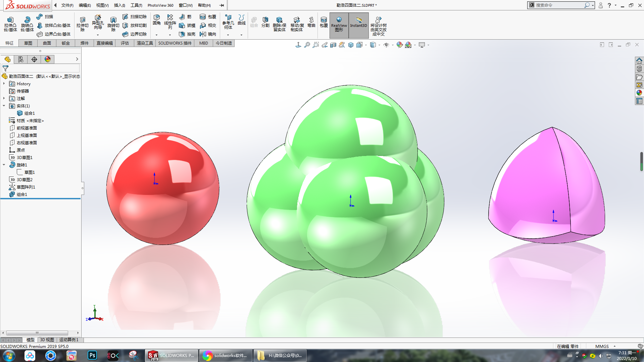Expand the History tree node
The image size is (644, 362).
tap(4, 84)
